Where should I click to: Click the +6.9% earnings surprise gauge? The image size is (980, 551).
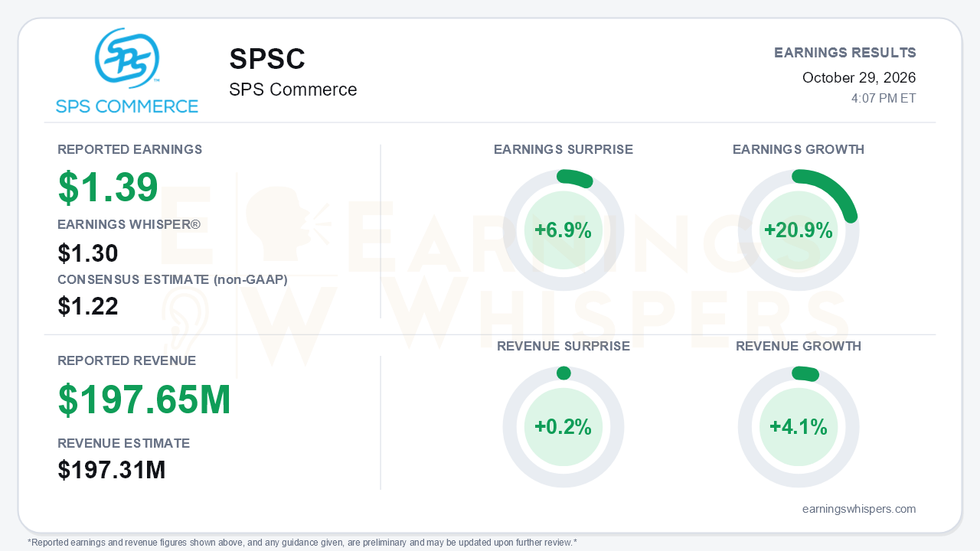pos(563,230)
